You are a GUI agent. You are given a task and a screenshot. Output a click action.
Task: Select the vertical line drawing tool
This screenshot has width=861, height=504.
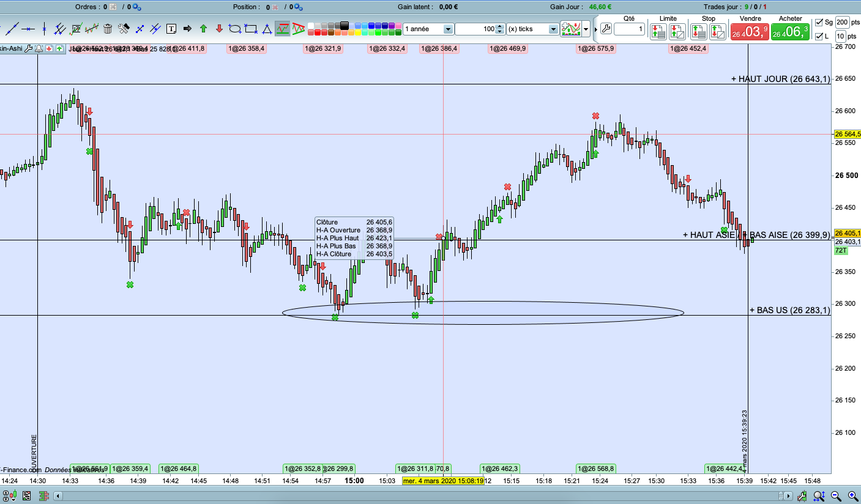[44, 28]
